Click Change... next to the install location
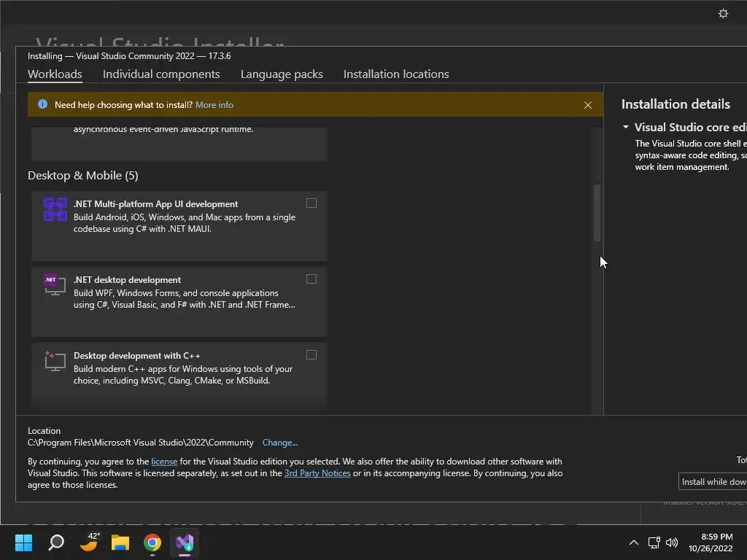Image resolution: width=747 pixels, height=560 pixels. tap(279, 443)
